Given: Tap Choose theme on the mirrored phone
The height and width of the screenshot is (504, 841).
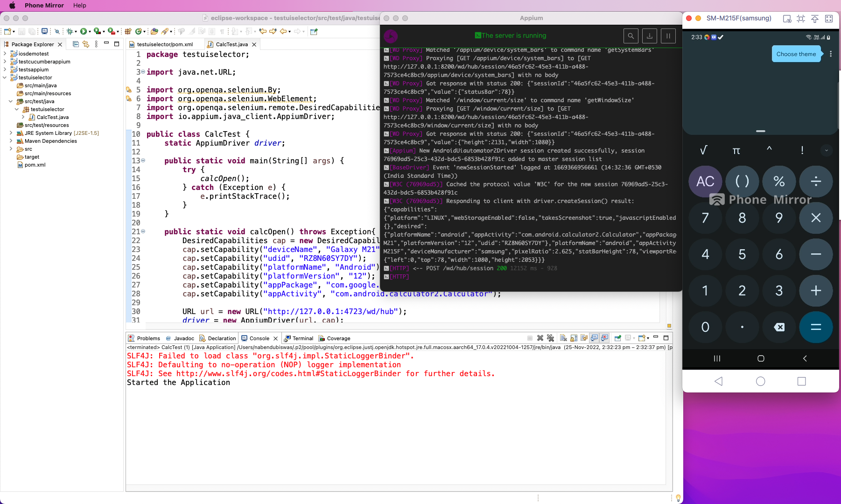Looking at the screenshot, I should click(x=796, y=54).
